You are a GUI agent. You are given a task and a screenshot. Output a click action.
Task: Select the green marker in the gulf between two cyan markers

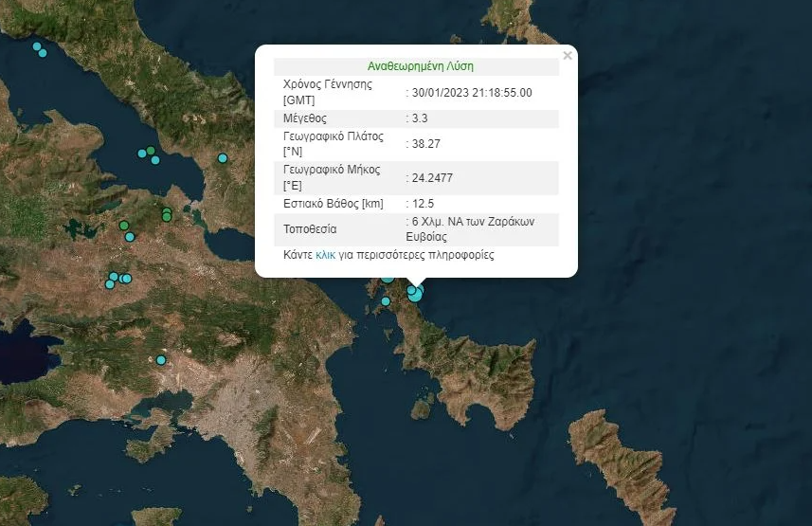click(x=151, y=151)
